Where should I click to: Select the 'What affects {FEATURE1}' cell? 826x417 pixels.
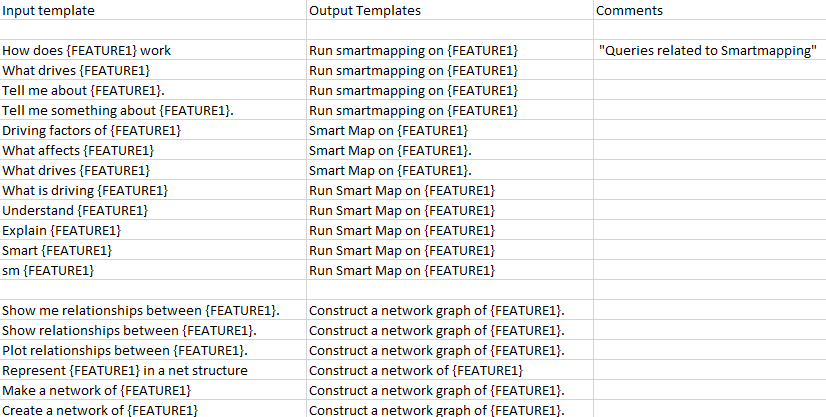153,150
